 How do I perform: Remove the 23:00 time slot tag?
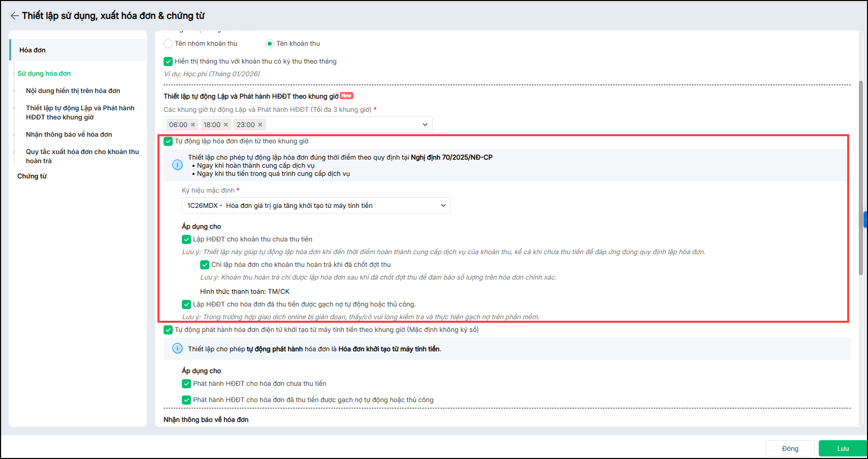(x=260, y=125)
